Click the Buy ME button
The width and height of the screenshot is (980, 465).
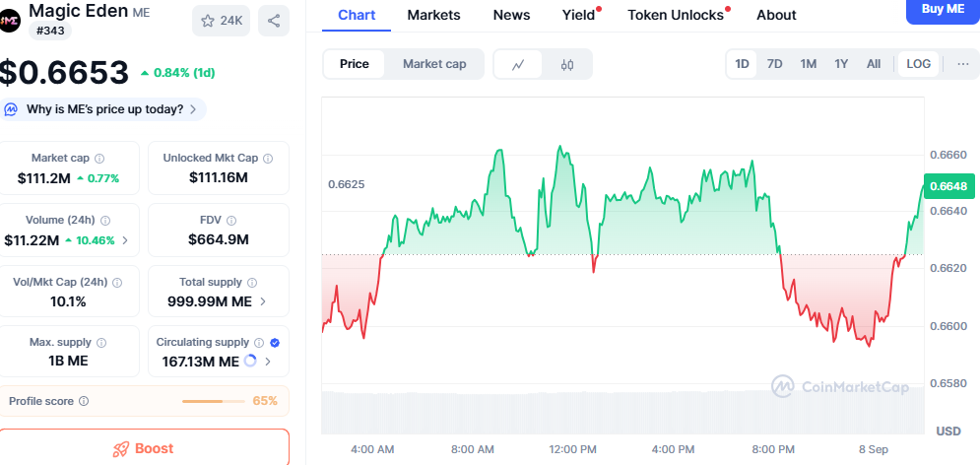point(942,9)
